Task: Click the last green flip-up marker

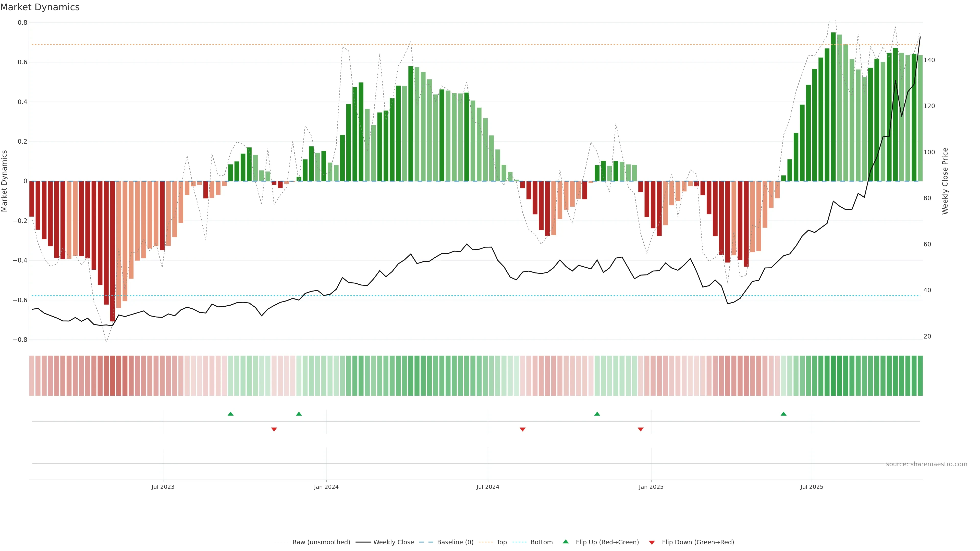Action: 783,414
